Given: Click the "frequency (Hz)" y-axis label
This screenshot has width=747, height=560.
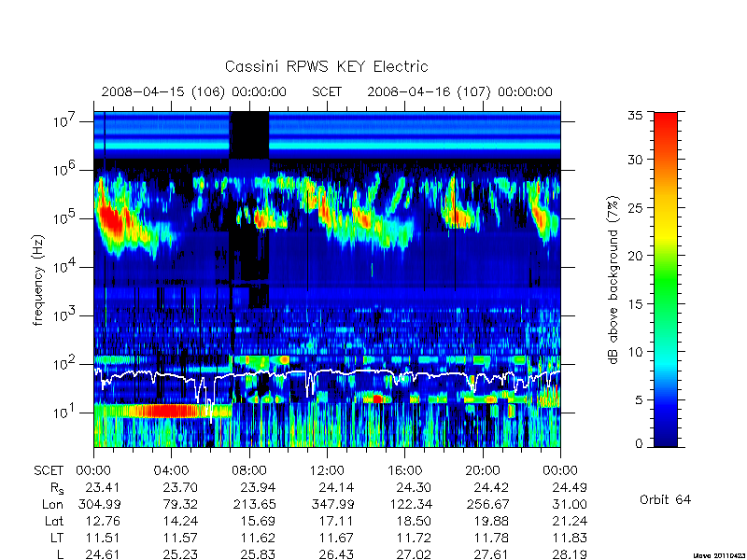Looking at the screenshot, I should (38, 280).
